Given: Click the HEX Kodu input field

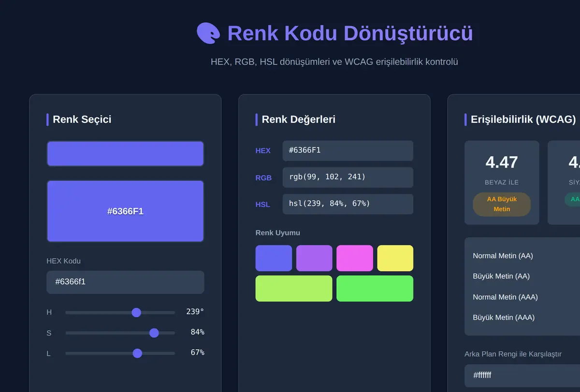Looking at the screenshot, I should 125,282.
